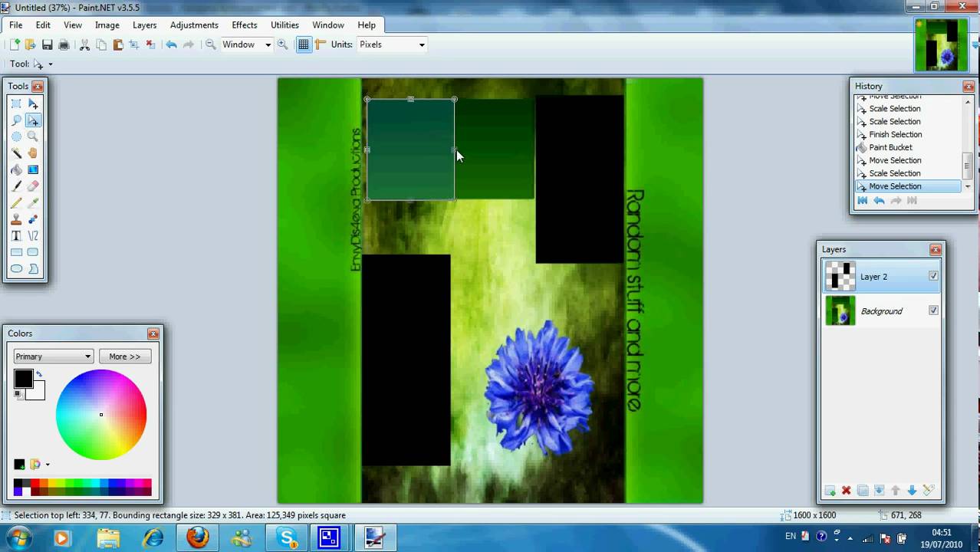Click the More >> button in Colors panel

124,356
